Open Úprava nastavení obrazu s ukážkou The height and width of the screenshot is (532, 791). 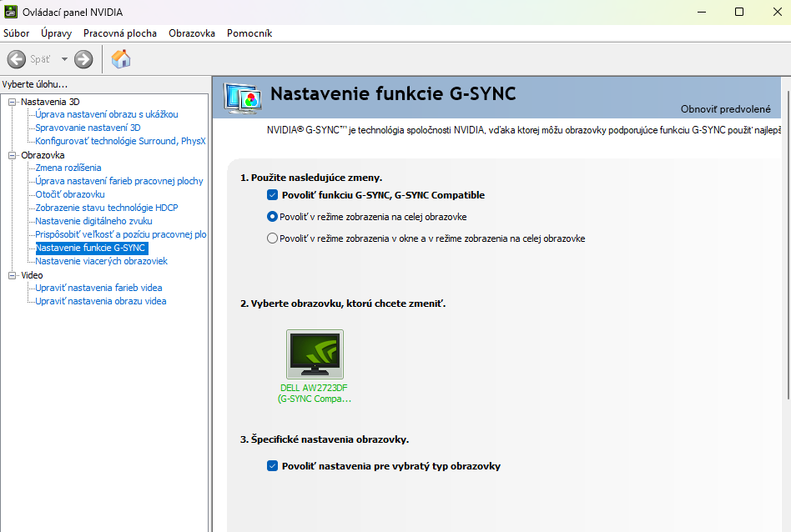pos(107,114)
